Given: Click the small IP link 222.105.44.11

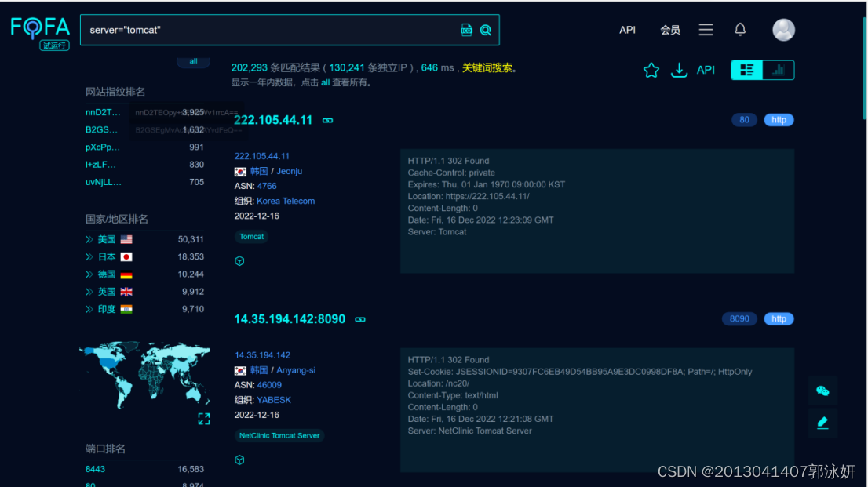Looking at the screenshot, I should pyautogui.click(x=262, y=156).
